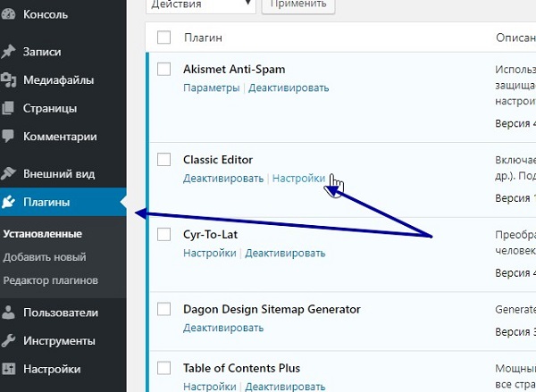Tick the Akismet Anti-Spam checkbox
Screen dimensions: 536x392
click(164, 69)
